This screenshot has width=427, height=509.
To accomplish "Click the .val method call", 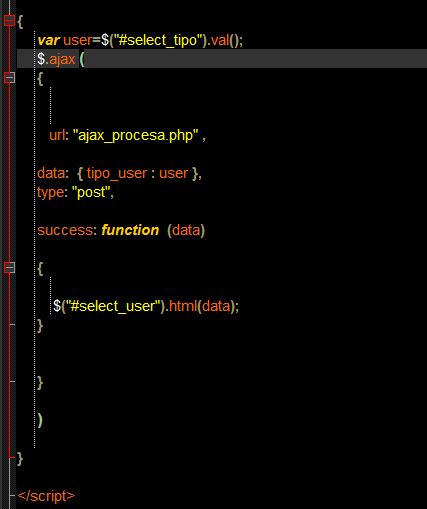I will point(219,40).
